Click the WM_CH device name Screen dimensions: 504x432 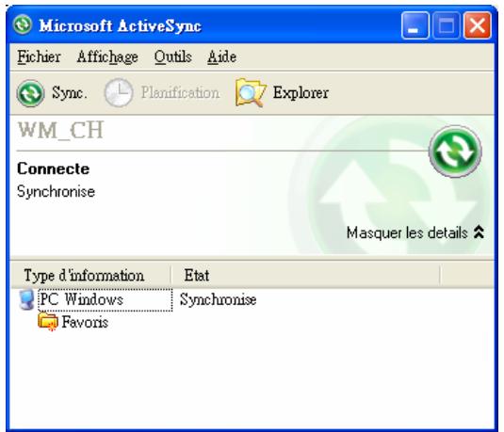click(x=60, y=131)
